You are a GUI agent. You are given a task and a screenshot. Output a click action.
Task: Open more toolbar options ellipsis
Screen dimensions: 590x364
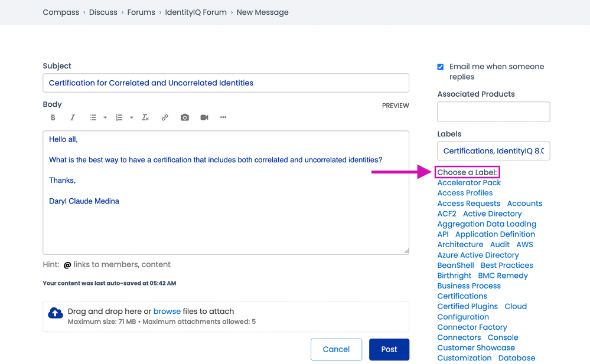223,117
